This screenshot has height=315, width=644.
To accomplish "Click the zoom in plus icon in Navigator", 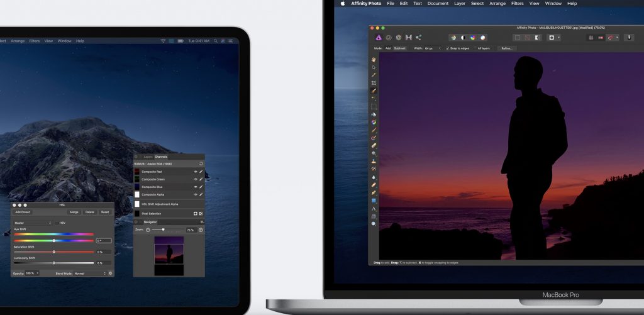I will pyautogui.click(x=201, y=230).
